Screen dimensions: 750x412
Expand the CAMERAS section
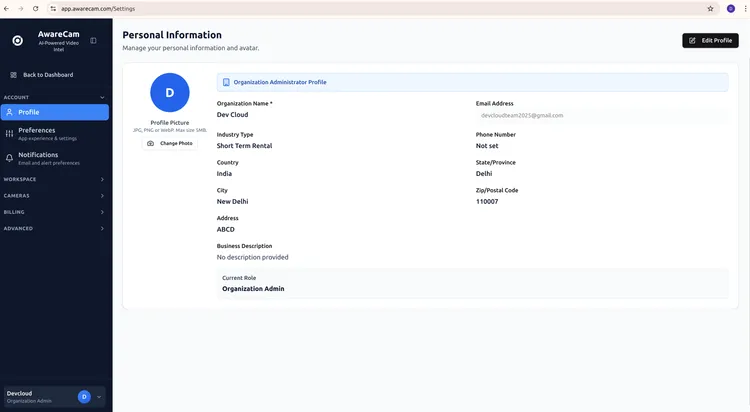[55, 196]
